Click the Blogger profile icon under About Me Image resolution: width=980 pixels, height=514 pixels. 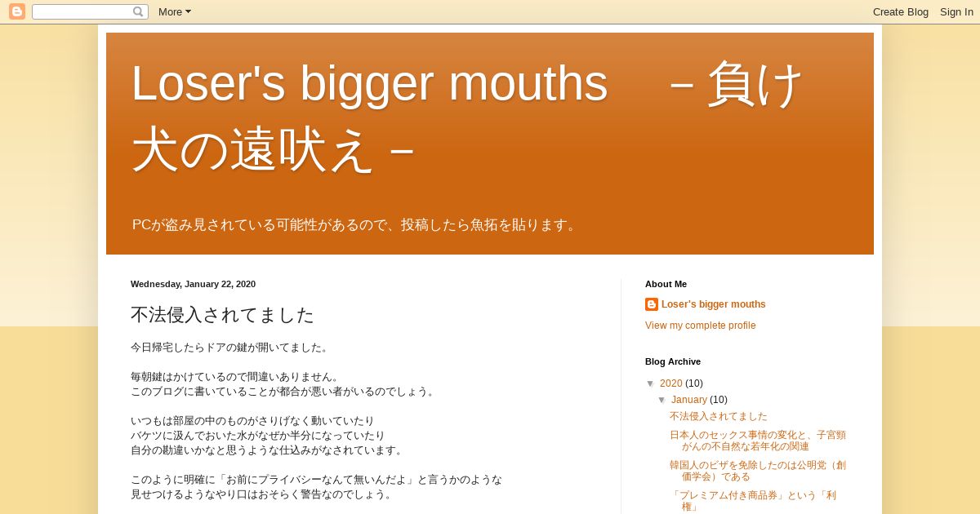coord(652,304)
